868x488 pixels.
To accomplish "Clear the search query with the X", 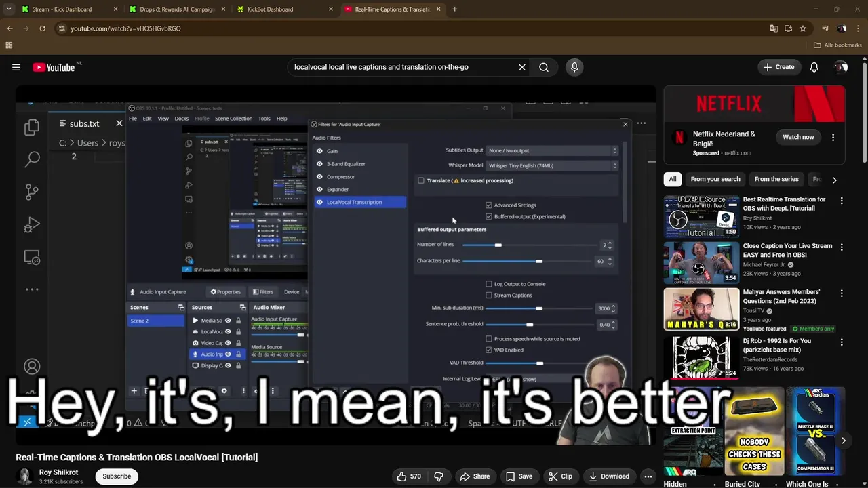I will tap(522, 67).
